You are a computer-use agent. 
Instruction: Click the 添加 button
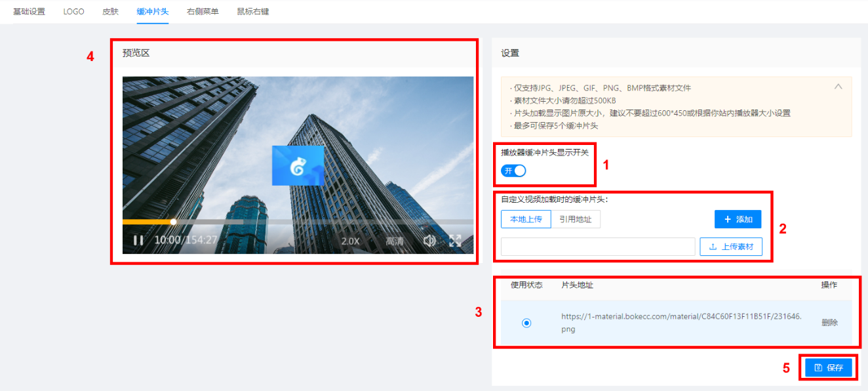click(738, 219)
